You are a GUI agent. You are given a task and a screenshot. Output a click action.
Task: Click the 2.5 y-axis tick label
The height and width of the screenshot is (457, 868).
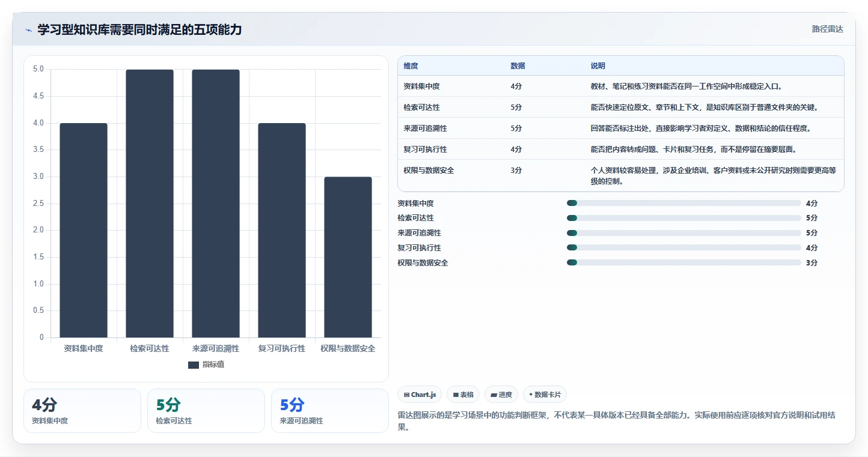38,204
